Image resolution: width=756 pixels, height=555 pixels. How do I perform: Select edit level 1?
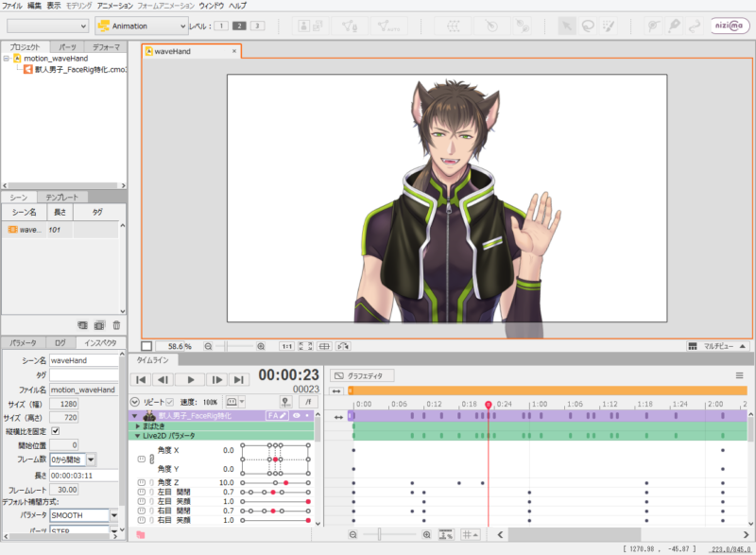pos(221,26)
